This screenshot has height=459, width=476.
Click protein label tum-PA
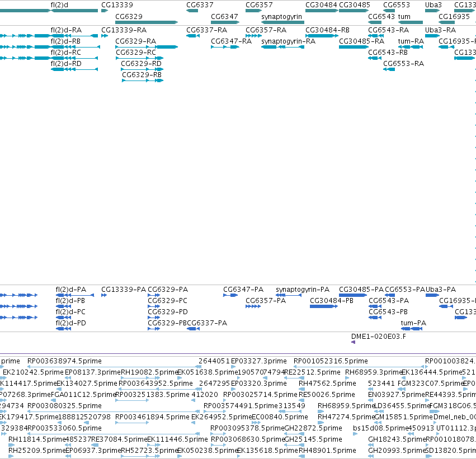click(413, 323)
